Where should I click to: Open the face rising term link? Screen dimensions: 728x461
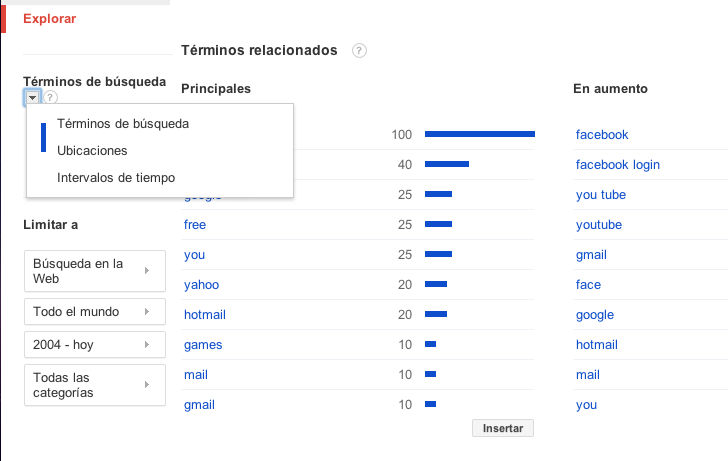click(x=588, y=285)
